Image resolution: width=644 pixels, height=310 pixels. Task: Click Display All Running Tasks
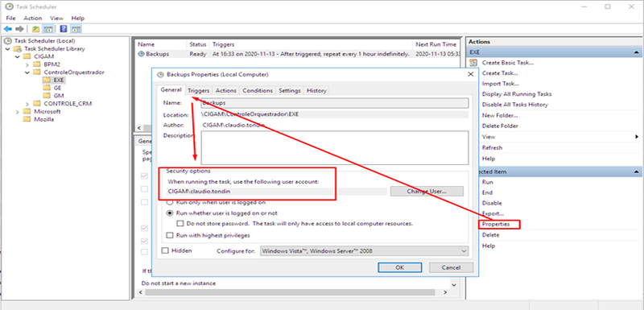(x=517, y=94)
